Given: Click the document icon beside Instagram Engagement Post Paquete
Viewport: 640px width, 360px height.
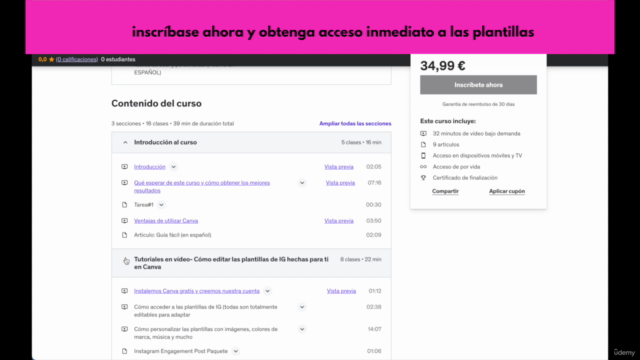Looking at the screenshot, I should coord(124,351).
